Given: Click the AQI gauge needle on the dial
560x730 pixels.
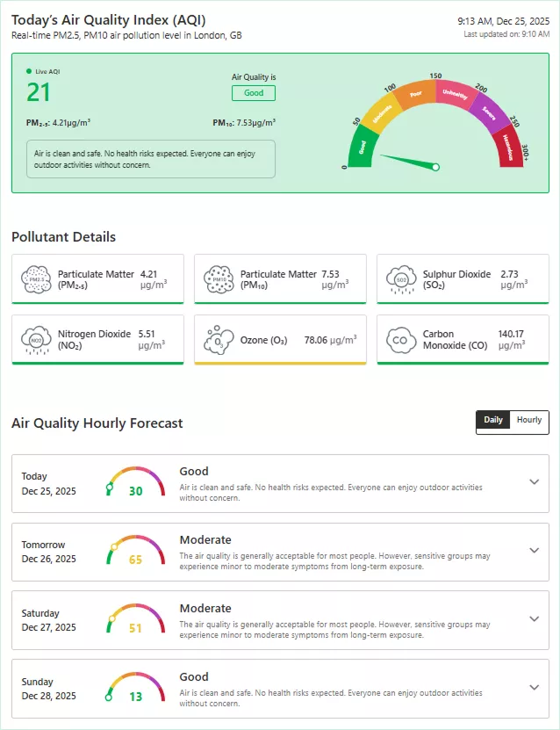Looking at the screenshot, I should pyautogui.click(x=413, y=160).
